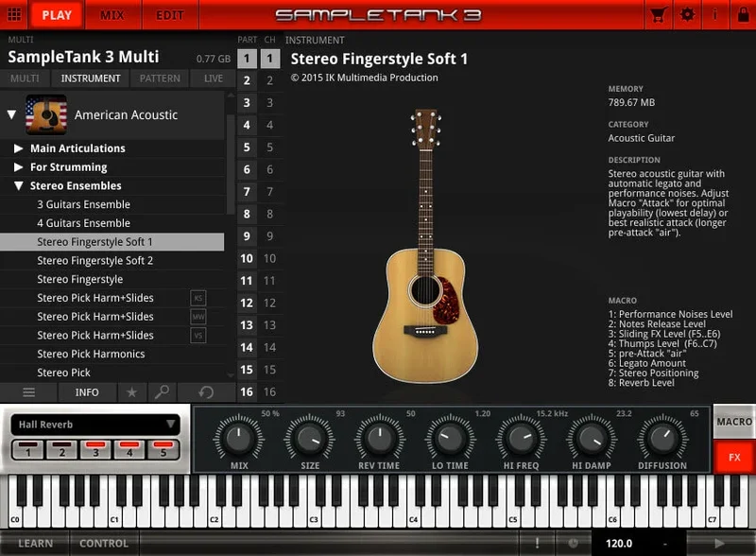Collapse Stereo Ensembles folder

pyautogui.click(x=18, y=186)
